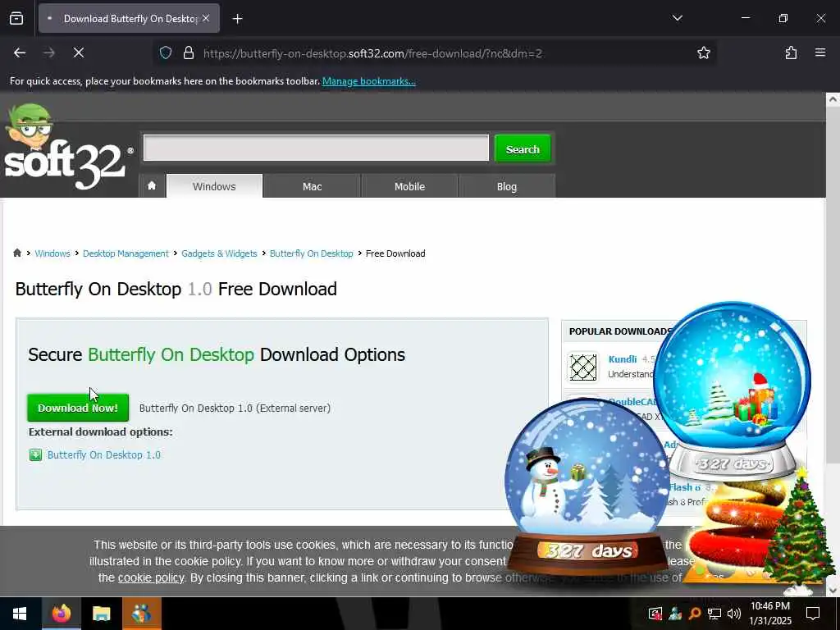Click the page scrollbar up arrow
This screenshot has height=630, width=840.
click(833, 99)
